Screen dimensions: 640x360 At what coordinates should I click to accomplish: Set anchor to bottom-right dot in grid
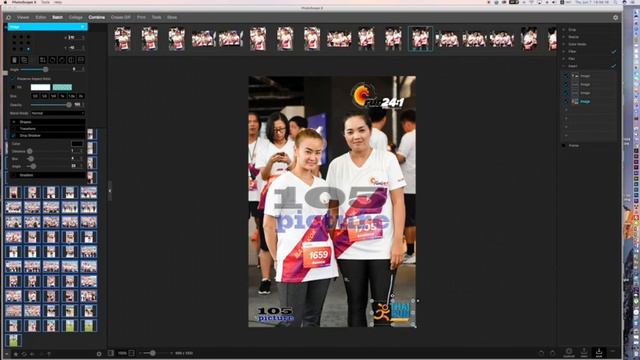click(x=28, y=49)
